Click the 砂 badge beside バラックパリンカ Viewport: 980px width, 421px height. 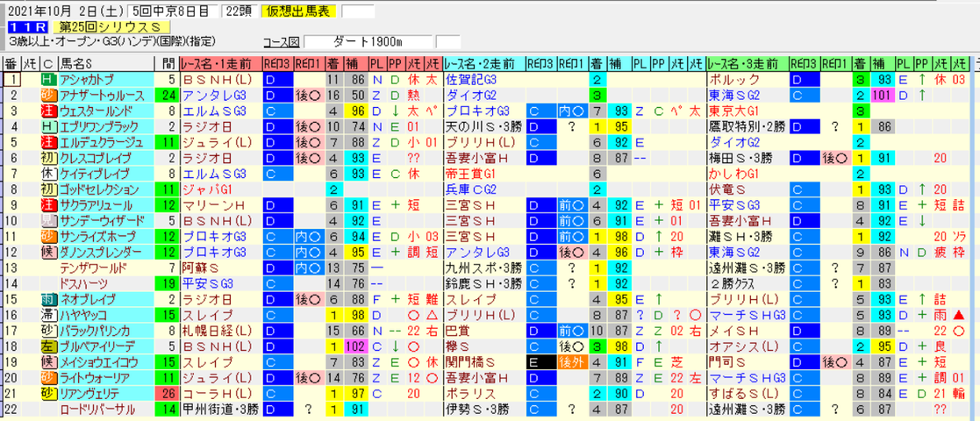point(47,330)
